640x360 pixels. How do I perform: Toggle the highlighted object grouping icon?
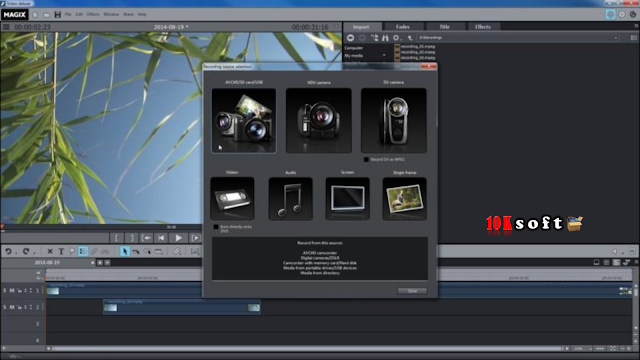83,251
